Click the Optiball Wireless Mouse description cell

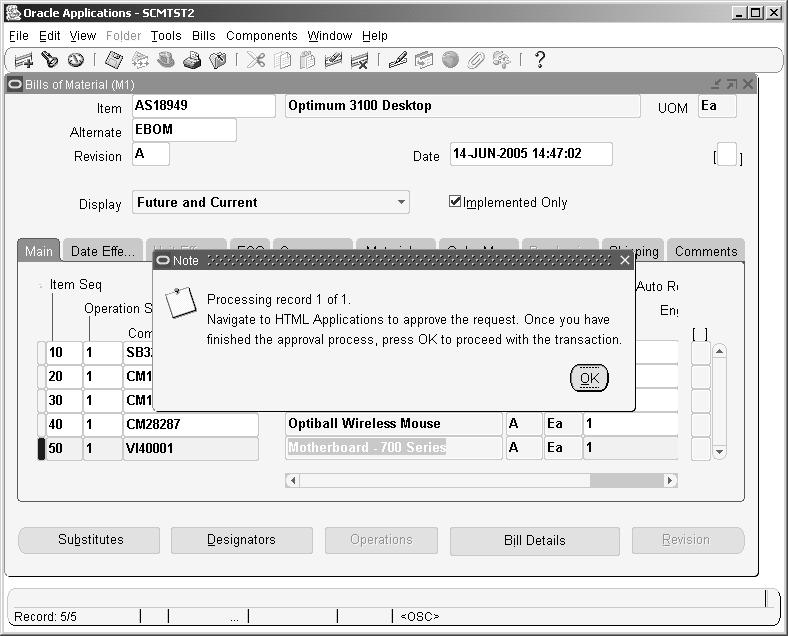tap(394, 425)
